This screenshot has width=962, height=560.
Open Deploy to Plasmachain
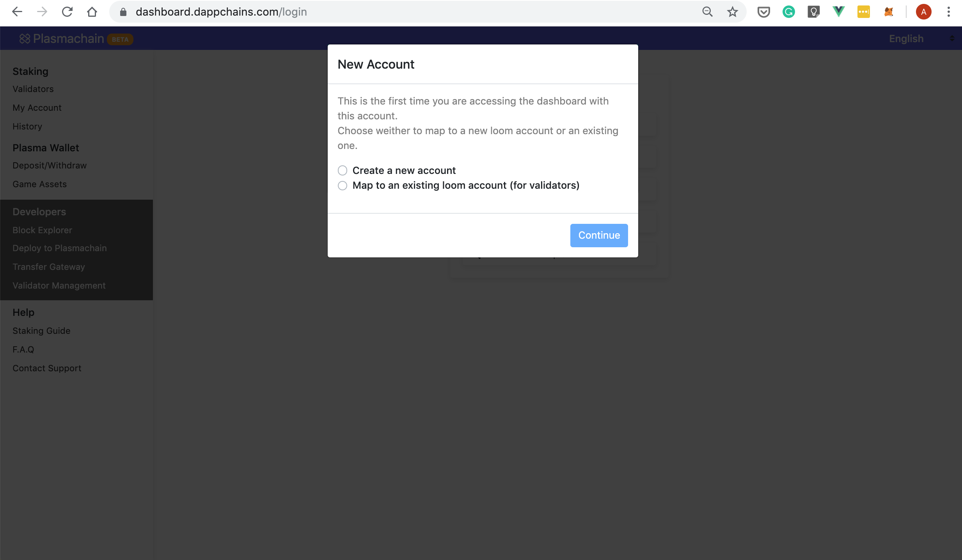(60, 248)
